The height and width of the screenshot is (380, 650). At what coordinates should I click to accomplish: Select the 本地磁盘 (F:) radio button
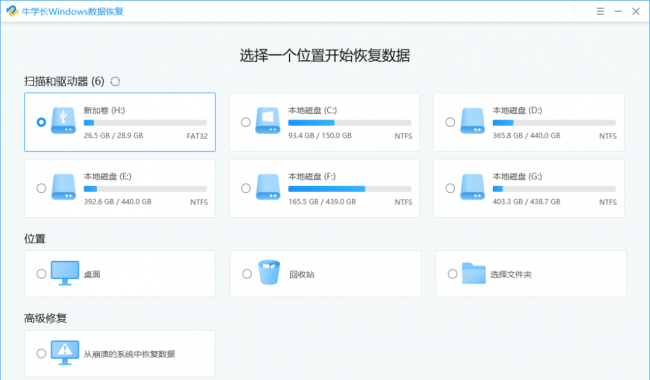point(246,188)
